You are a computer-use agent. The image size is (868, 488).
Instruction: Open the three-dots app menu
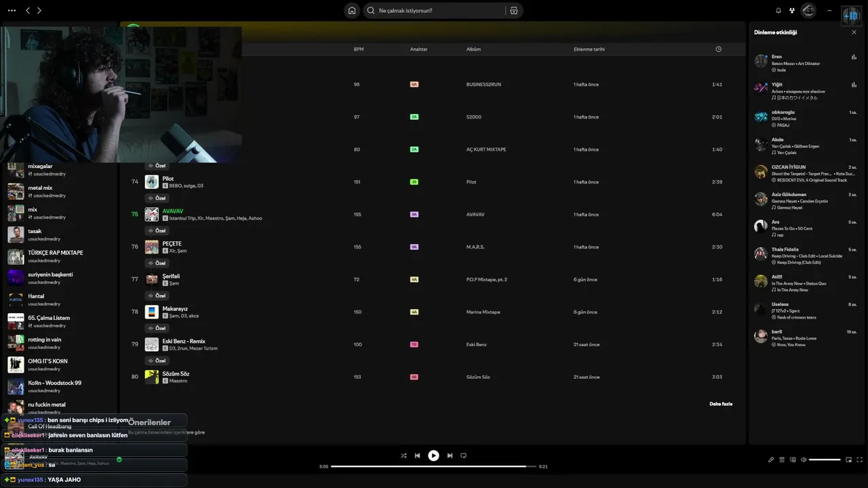pos(12,10)
